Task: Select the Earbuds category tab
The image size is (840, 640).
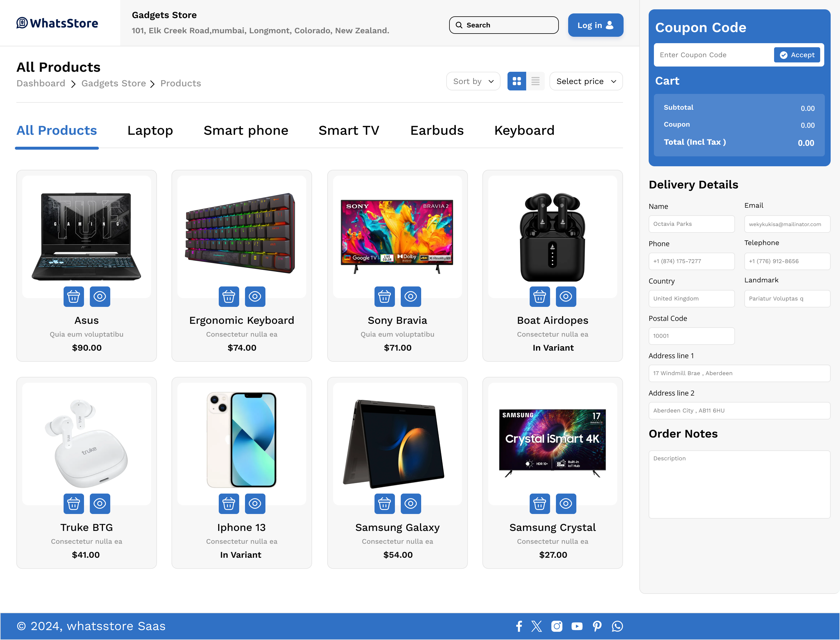Action: pos(437,131)
